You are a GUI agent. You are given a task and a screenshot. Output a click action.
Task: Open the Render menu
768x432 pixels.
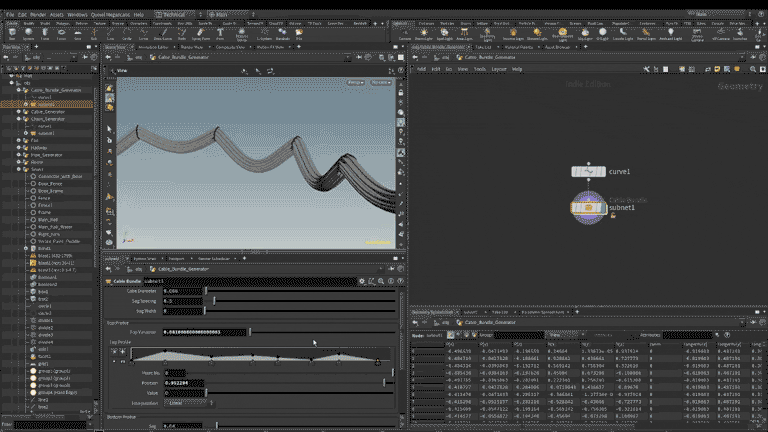click(39, 15)
